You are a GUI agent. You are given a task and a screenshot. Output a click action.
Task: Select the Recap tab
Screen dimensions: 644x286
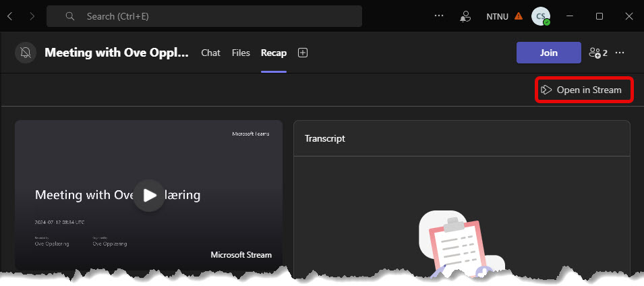[x=274, y=53]
